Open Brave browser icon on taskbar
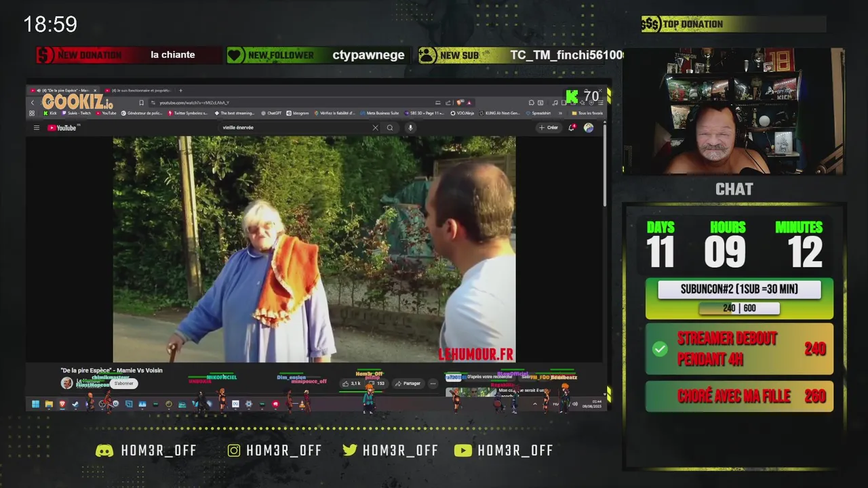 [62, 404]
